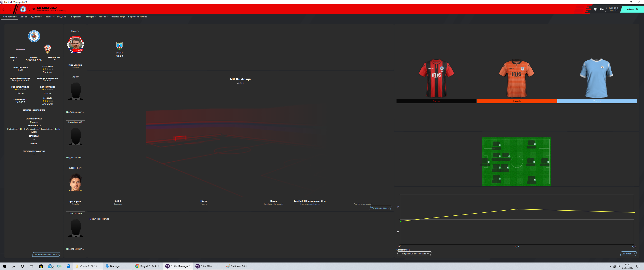Open the Ningún club seleccionado dropdown
Image resolution: width=644 pixels, height=270 pixels.
414,254
